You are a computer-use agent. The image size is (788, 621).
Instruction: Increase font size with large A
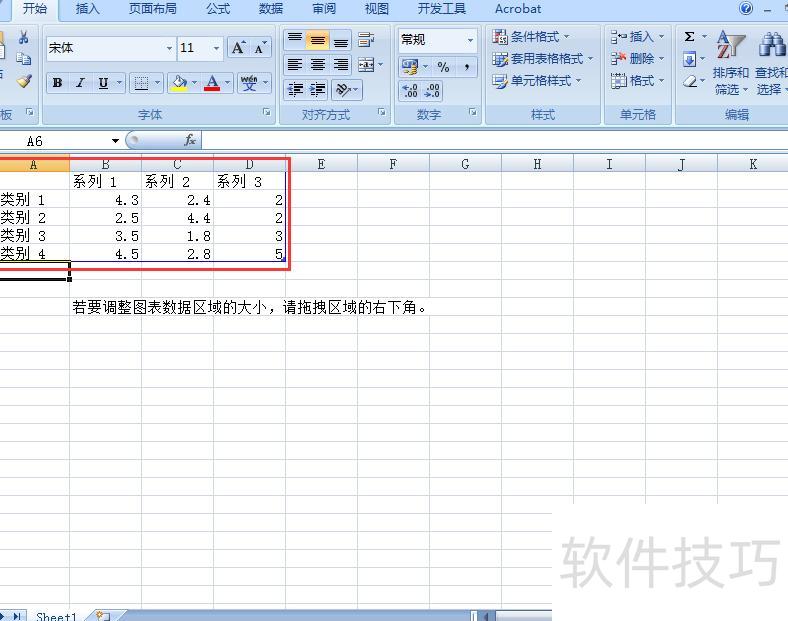238,48
